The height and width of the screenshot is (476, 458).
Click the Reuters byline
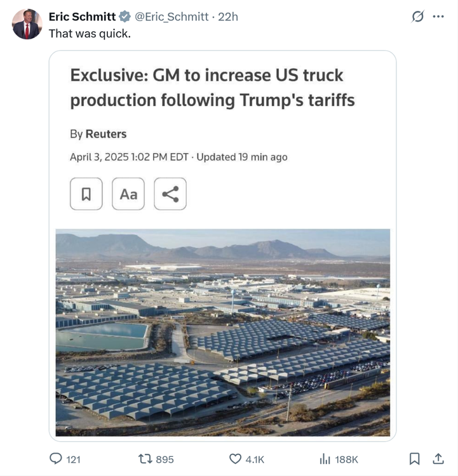(x=105, y=134)
